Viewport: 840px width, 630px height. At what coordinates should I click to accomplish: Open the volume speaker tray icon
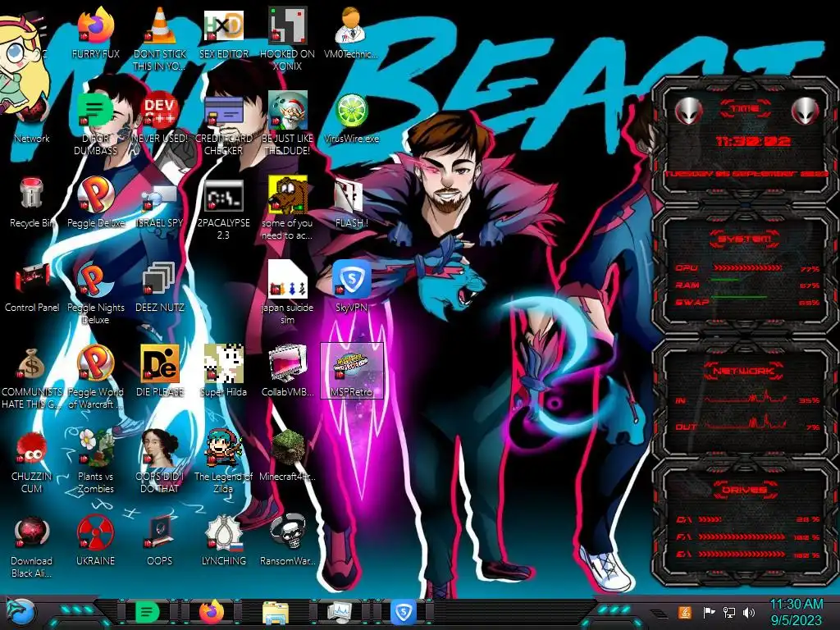pyautogui.click(x=749, y=612)
